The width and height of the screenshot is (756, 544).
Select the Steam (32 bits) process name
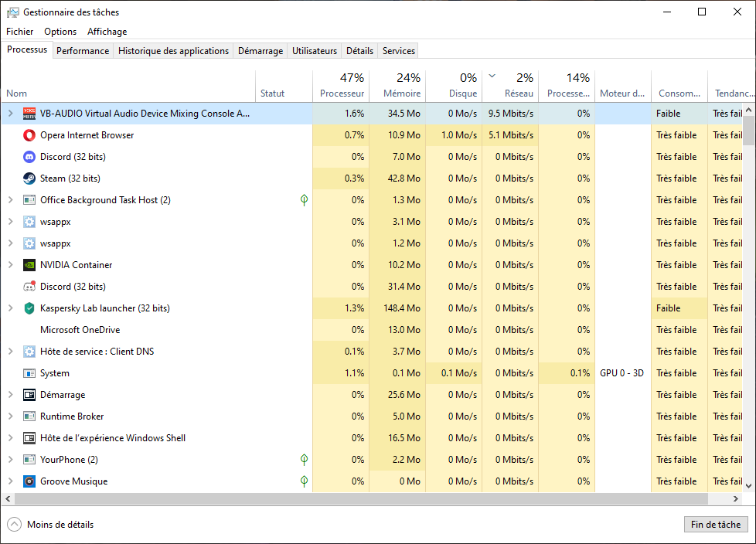pyautogui.click(x=70, y=178)
